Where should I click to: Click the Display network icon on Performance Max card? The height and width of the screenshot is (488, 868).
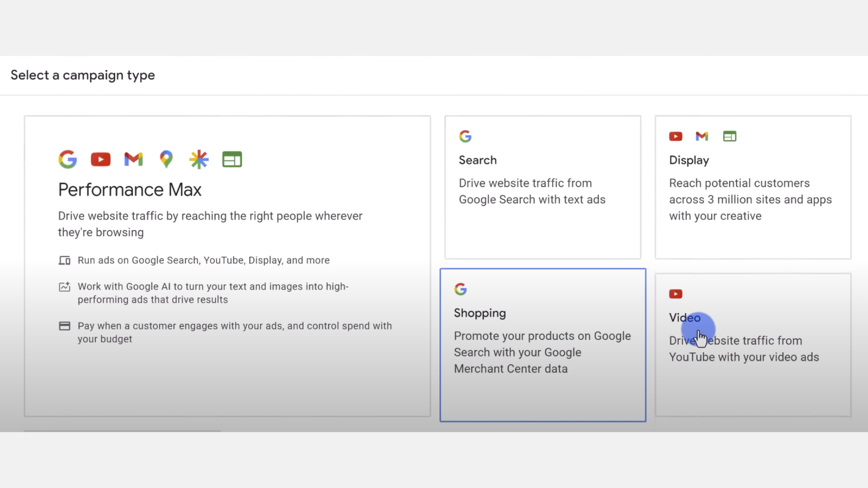(232, 159)
